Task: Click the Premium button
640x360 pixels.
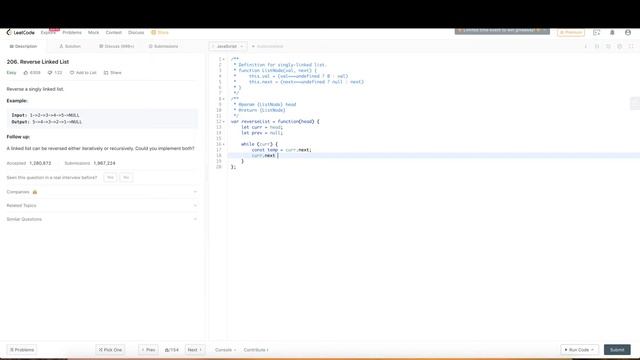Action: click(x=571, y=32)
